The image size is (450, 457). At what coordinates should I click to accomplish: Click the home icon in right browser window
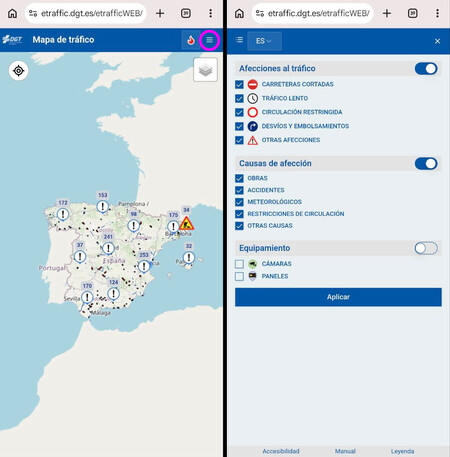tap(239, 13)
